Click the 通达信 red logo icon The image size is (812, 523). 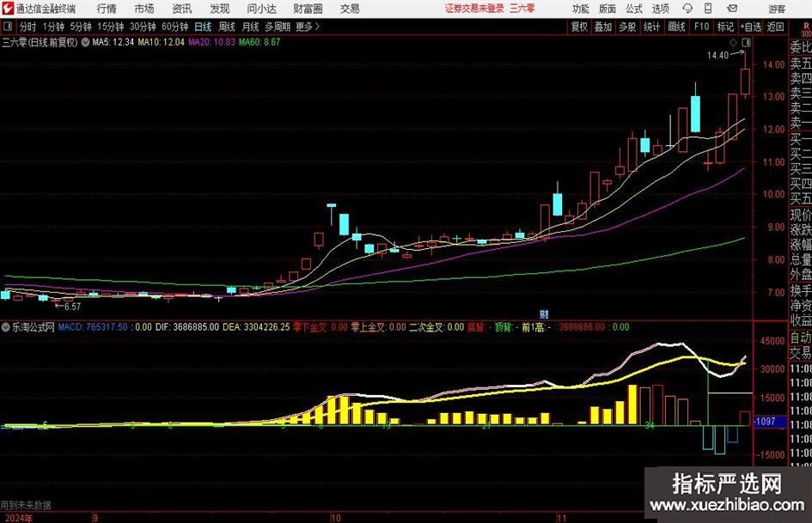(8, 9)
